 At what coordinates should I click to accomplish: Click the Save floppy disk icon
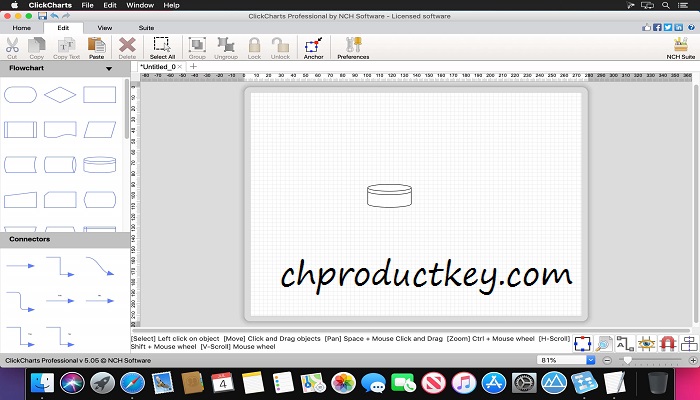42,16
